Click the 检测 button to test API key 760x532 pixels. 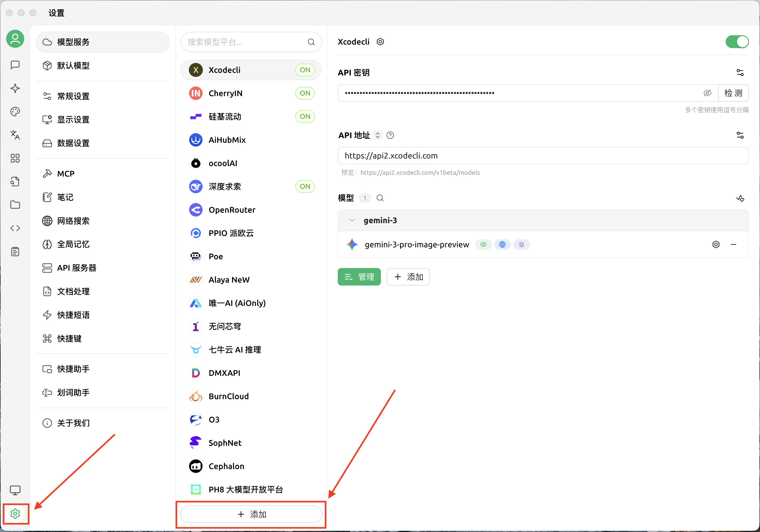733,93
